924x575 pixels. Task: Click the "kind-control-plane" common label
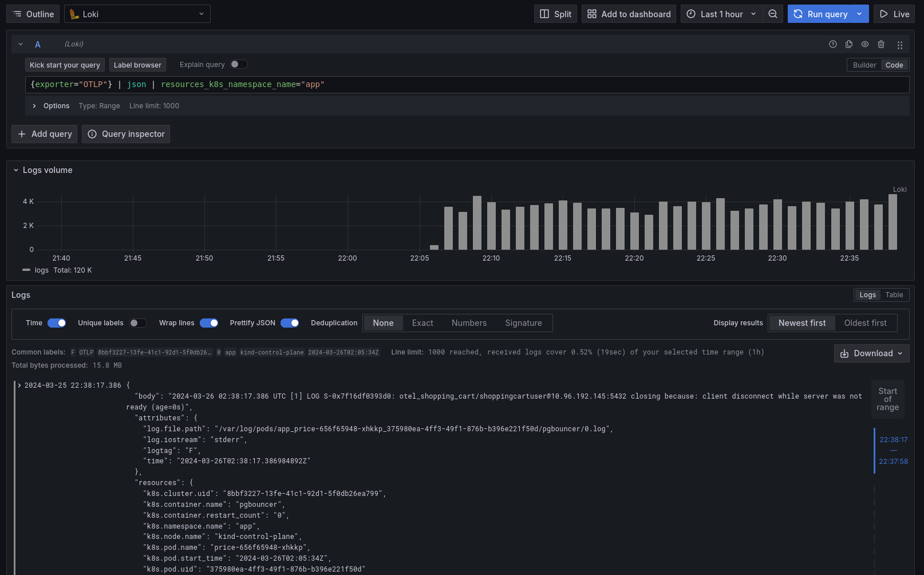272,352
